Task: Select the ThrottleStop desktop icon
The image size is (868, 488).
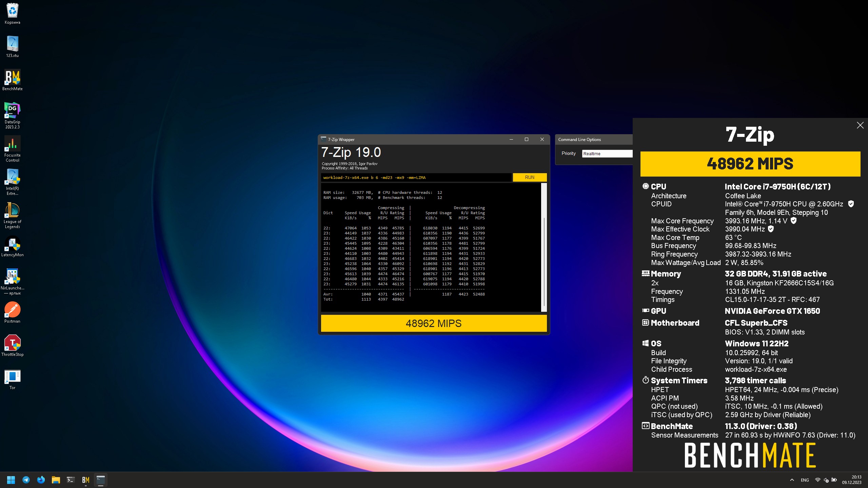Action: 13,346
